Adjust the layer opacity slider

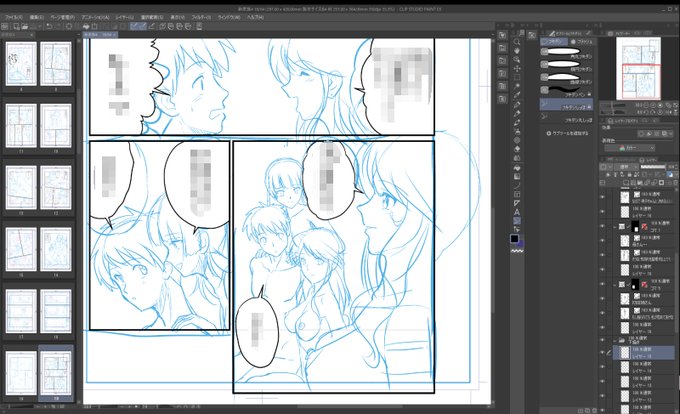tap(653, 166)
